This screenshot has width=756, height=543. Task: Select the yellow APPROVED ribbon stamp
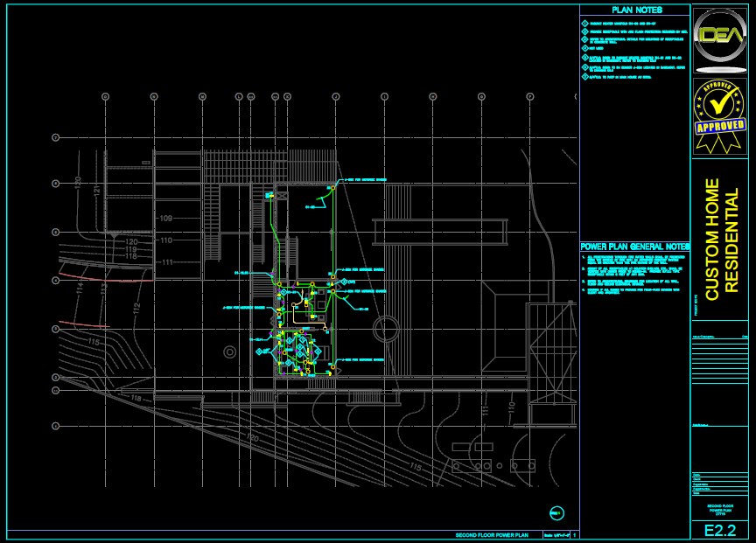[x=720, y=116]
